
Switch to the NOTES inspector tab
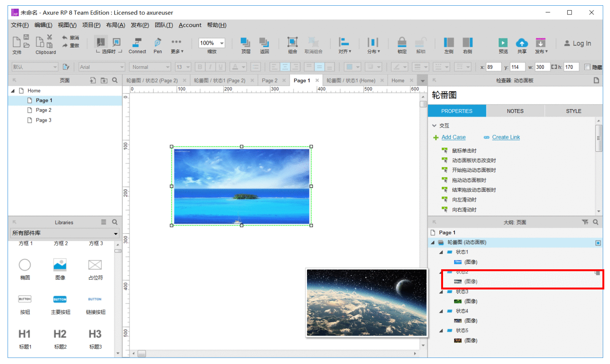[x=515, y=111]
